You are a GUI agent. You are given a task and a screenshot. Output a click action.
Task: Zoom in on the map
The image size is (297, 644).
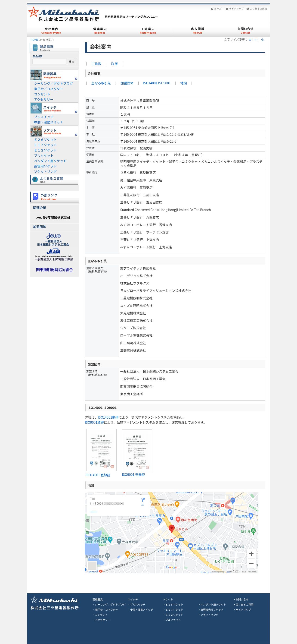251,553
